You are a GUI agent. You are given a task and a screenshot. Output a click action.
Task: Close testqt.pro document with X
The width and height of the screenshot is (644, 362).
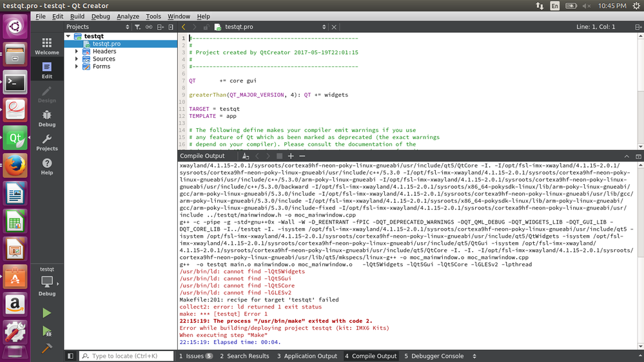(334, 27)
